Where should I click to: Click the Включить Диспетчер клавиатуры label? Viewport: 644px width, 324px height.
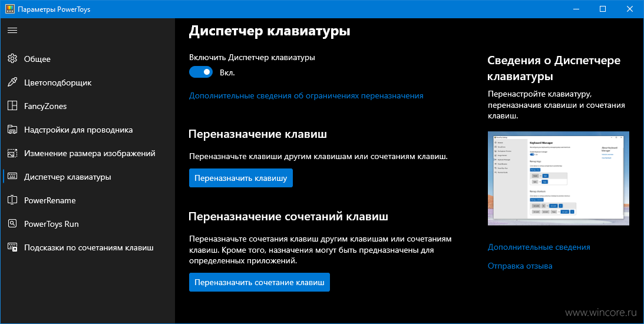tap(252, 58)
